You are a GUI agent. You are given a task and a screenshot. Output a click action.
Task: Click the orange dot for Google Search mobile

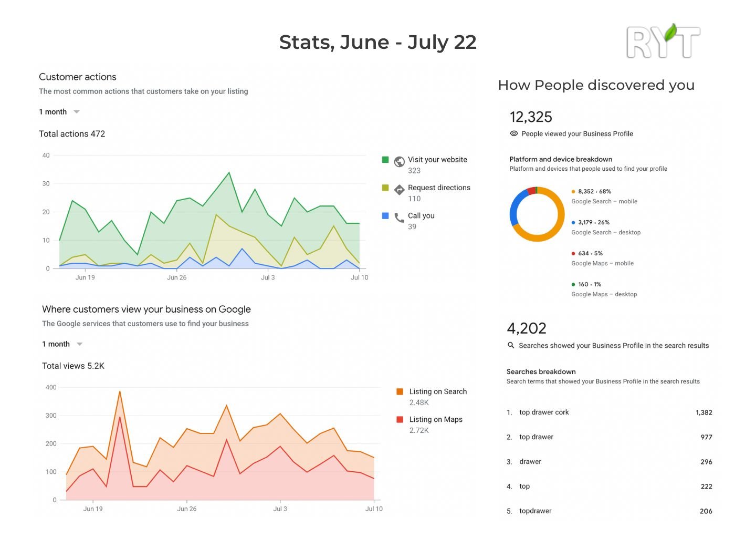(573, 192)
